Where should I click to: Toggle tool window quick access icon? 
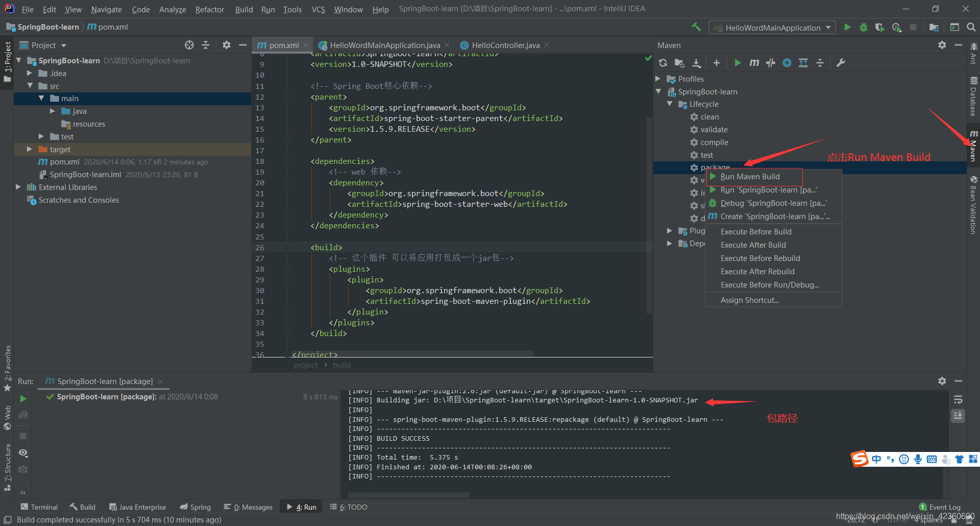8,519
